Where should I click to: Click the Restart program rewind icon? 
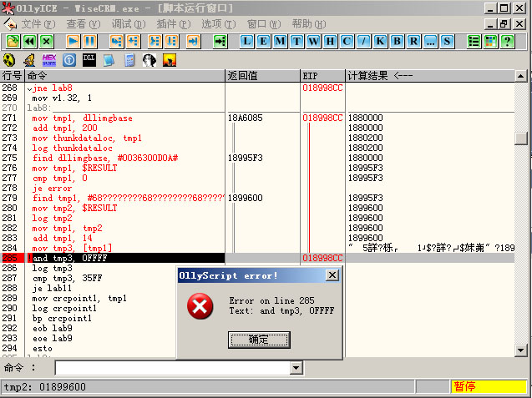[29, 42]
